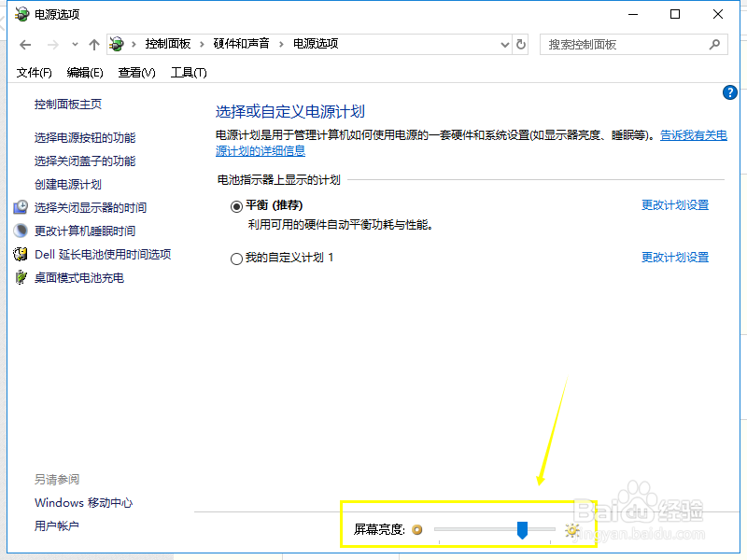Click the back navigation arrow

pos(25,44)
